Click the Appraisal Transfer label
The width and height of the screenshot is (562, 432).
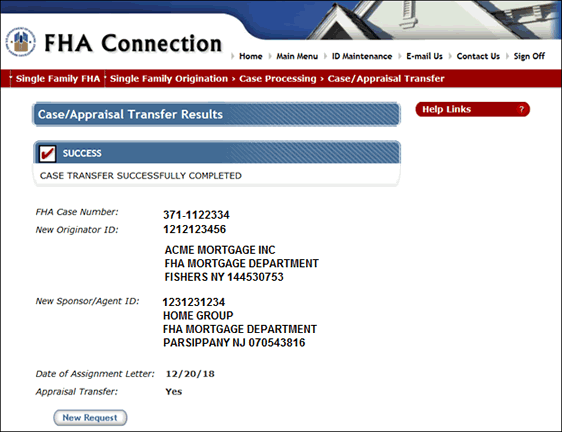(76, 391)
